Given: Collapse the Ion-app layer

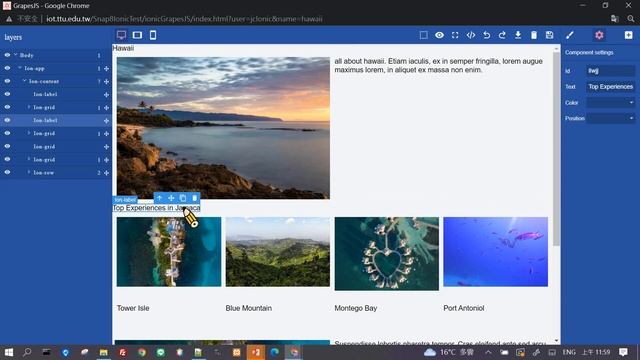Looking at the screenshot, I should (x=20, y=68).
